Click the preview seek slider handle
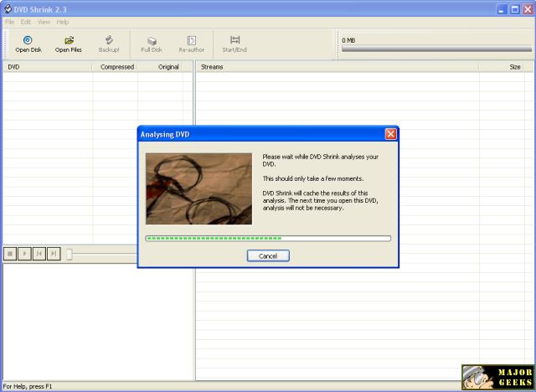 (x=70, y=255)
